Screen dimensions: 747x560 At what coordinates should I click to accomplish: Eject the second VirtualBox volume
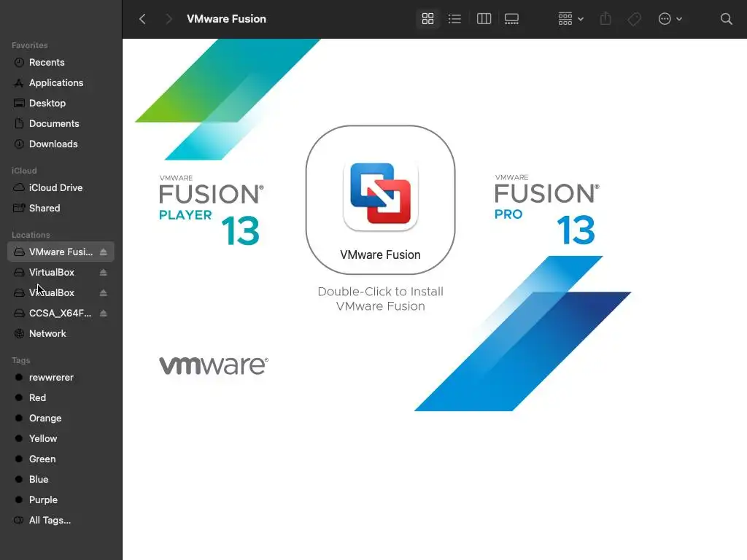coord(104,293)
